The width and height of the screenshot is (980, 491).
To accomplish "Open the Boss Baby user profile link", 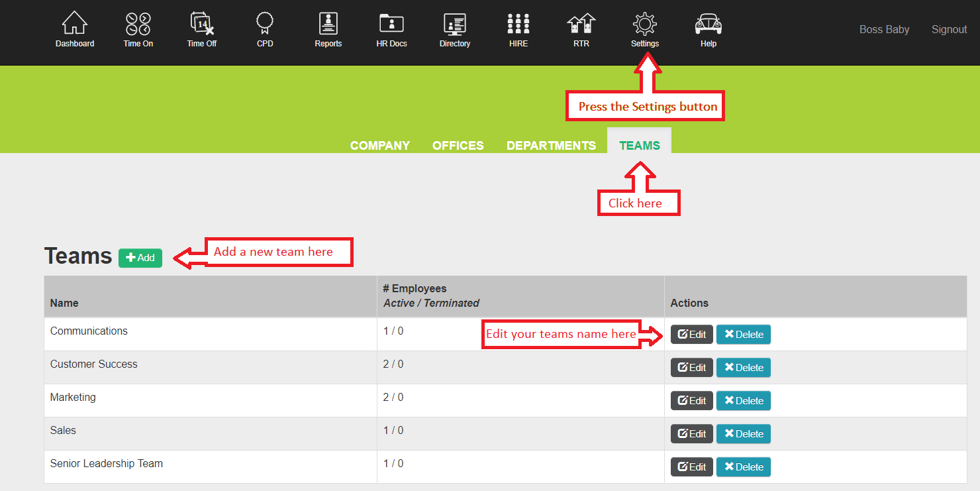I will (x=884, y=29).
